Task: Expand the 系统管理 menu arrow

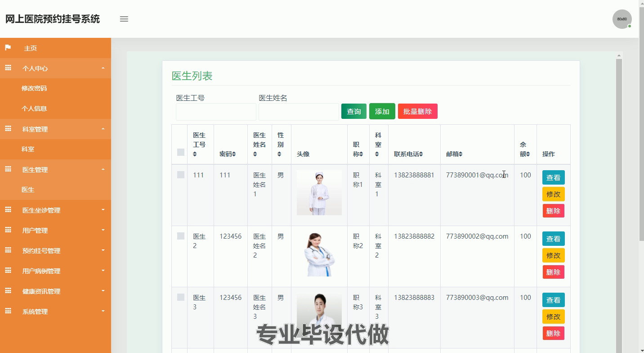Action: (x=103, y=311)
